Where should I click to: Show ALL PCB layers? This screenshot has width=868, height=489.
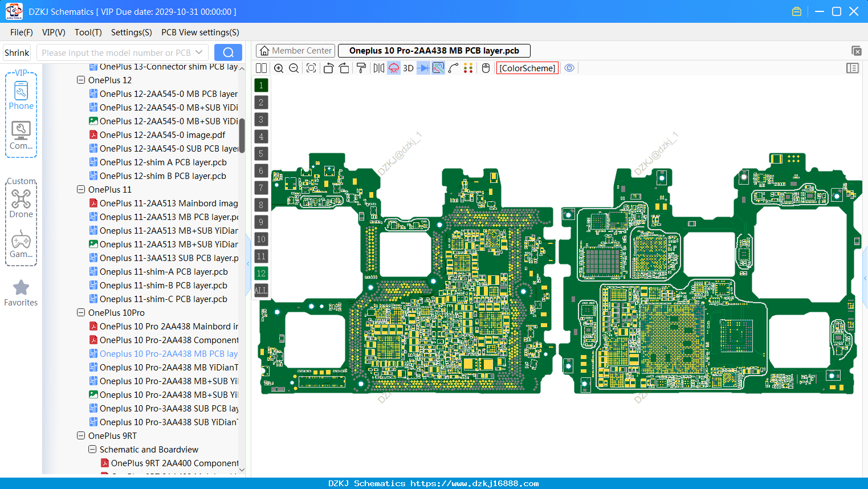261,291
